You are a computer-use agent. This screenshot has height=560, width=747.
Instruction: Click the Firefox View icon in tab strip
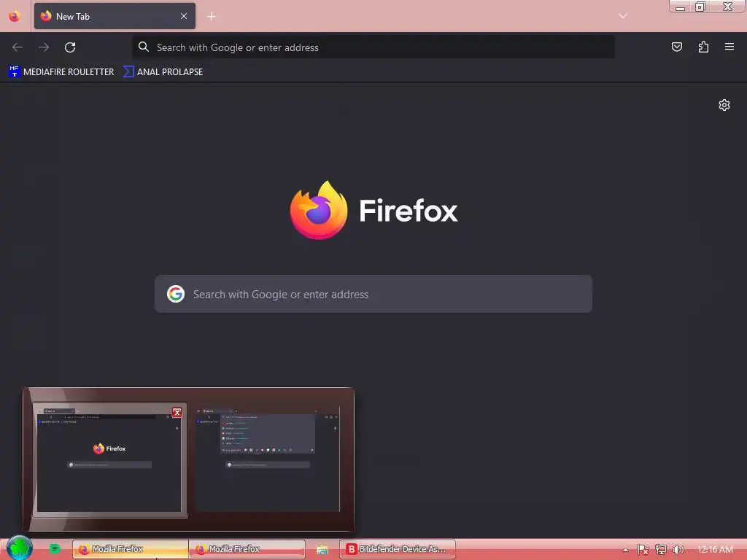tap(15, 16)
